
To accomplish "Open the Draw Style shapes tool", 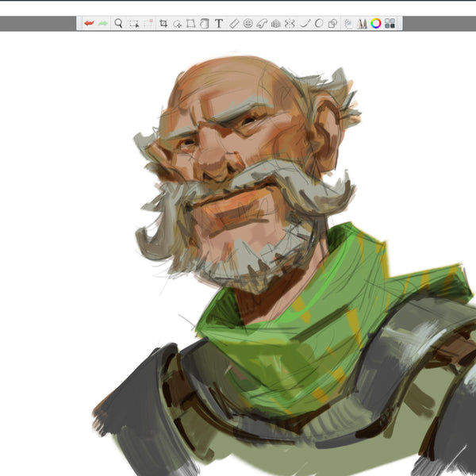I will 332,24.
